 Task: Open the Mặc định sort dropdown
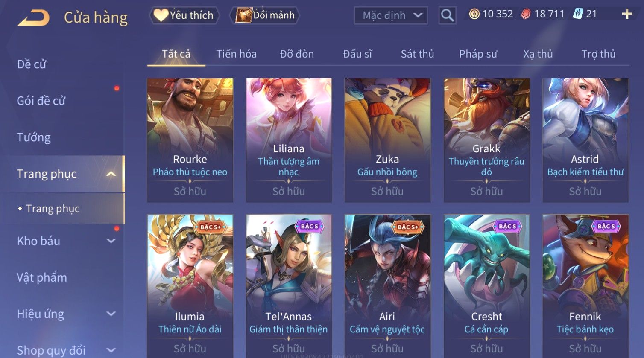tap(391, 15)
